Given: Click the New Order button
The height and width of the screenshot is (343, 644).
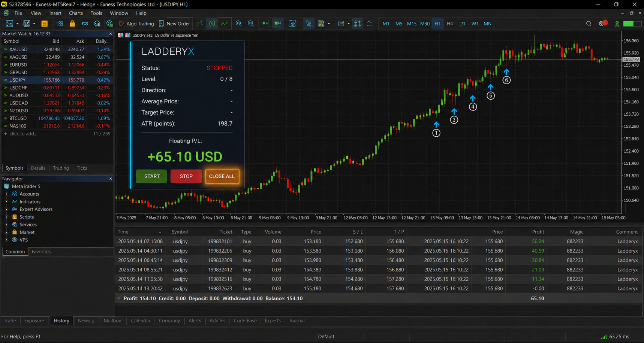Looking at the screenshot, I should (174, 24).
